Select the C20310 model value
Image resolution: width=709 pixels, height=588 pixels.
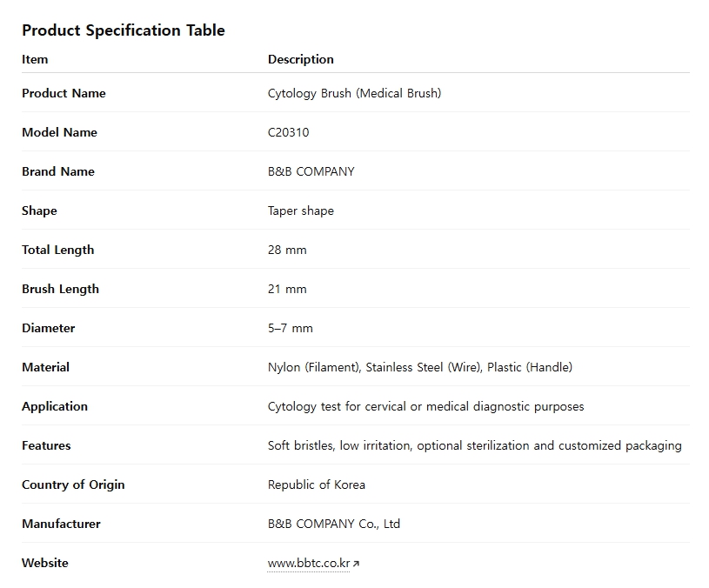[288, 132]
